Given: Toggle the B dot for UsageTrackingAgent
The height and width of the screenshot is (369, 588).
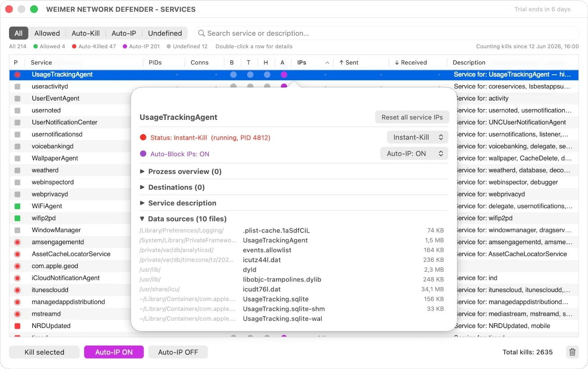Looking at the screenshot, I should pos(233,75).
